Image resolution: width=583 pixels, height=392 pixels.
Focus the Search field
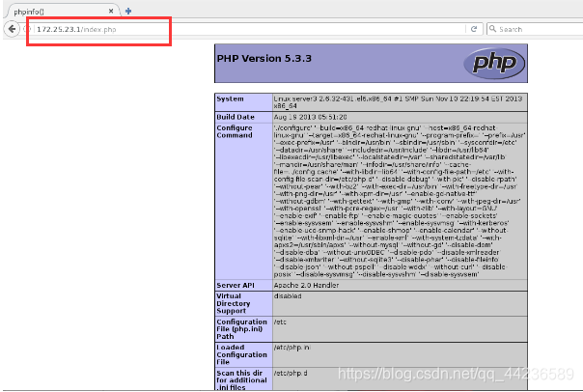pos(536,29)
